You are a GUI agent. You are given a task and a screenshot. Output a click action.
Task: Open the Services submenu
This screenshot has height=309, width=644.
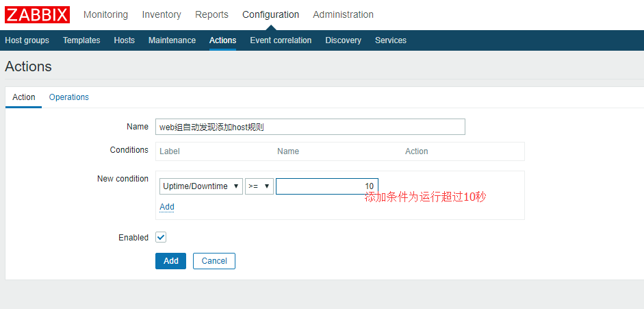(x=390, y=40)
